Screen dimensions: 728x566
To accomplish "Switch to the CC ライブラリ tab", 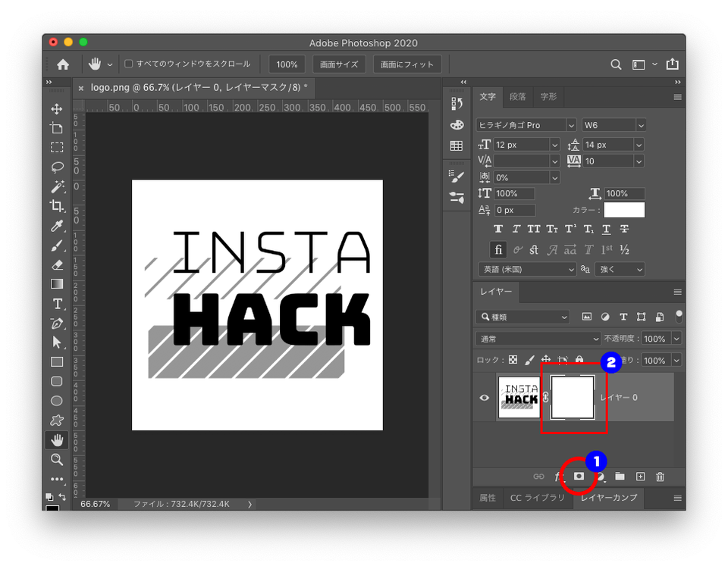I will (x=537, y=498).
